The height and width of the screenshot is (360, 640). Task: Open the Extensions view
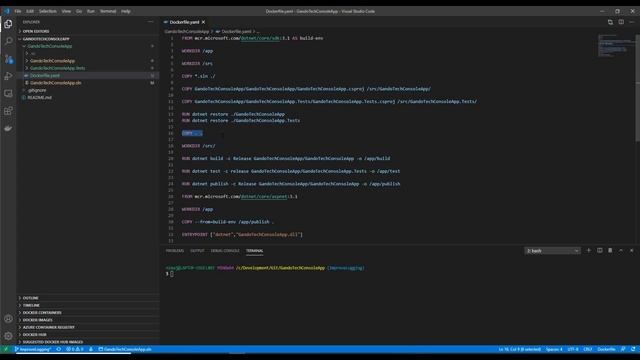click(8, 111)
